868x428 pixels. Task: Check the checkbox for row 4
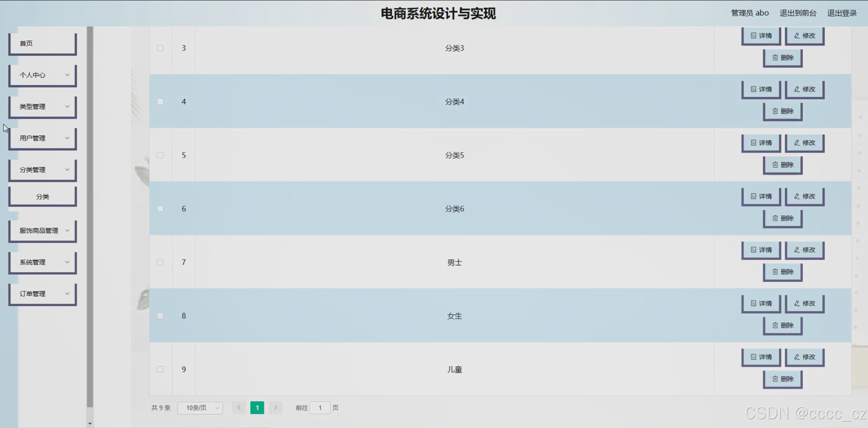(160, 102)
